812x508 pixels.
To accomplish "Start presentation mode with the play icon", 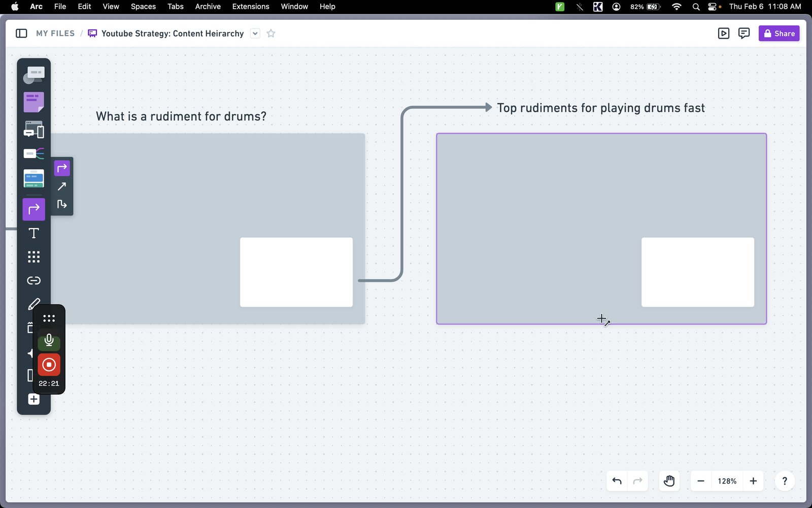I will pyautogui.click(x=724, y=34).
